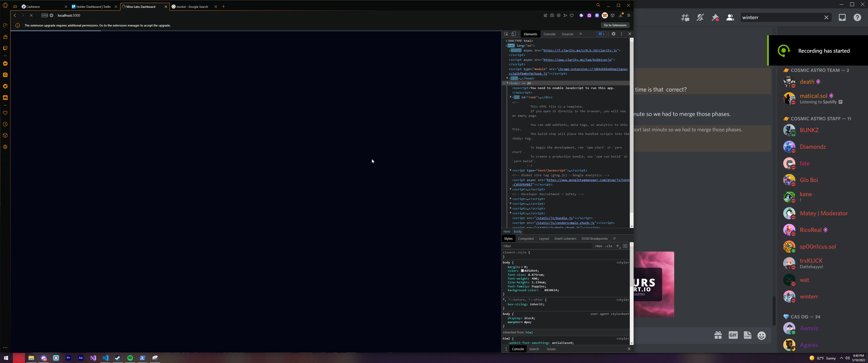This screenshot has width=868, height=363.
Task: Open DevTools customize three-dot menu
Action: tap(622, 34)
